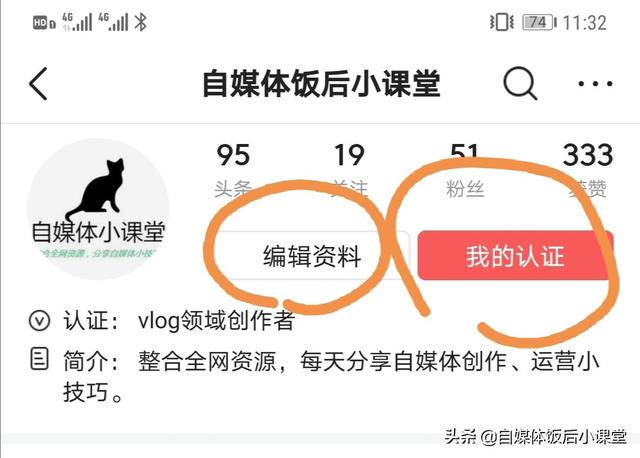Open search with magnifier icon
The image size is (640, 458).
(x=520, y=84)
